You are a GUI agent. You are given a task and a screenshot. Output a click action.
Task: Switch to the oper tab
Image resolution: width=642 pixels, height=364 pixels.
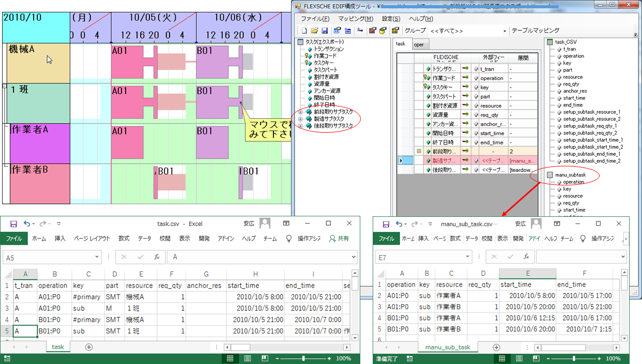[x=419, y=45]
